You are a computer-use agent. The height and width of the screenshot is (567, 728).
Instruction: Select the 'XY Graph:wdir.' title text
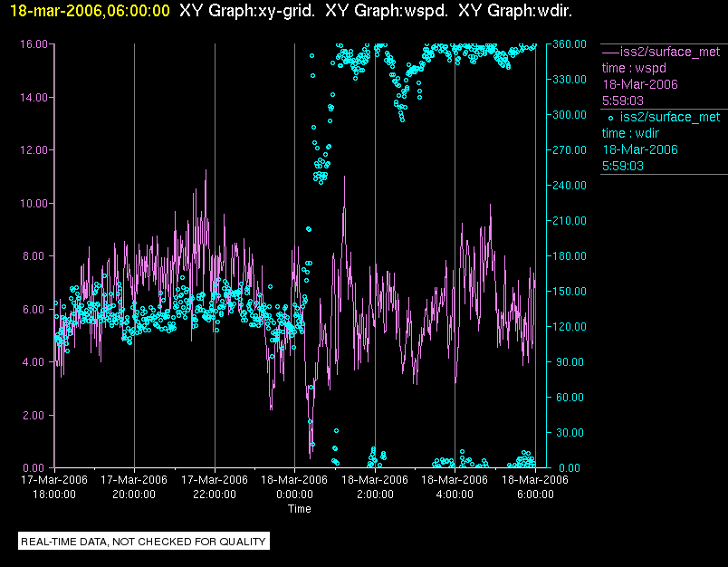(x=515, y=10)
